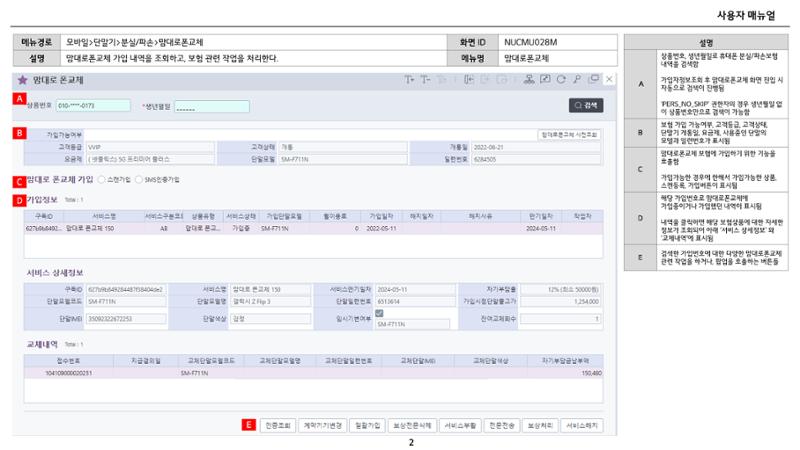Click the 구독ID column header in 가입정보
The image size is (800, 450).
[43, 216]
